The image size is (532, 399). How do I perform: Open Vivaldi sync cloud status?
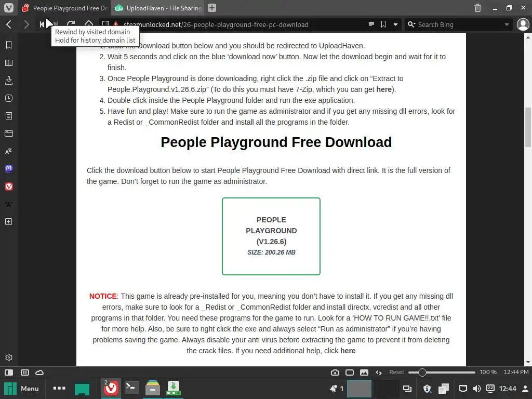point(39,373)
